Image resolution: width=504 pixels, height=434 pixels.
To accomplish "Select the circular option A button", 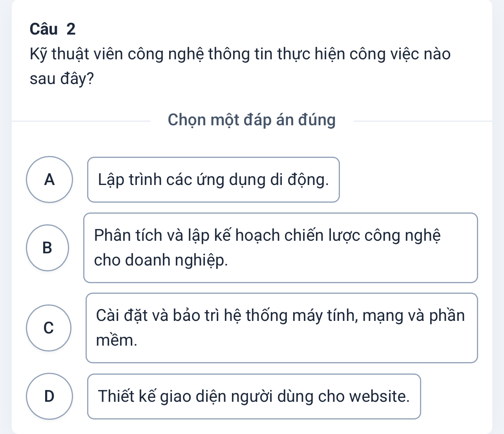I will pyautogui.click(x=49, y=179).
